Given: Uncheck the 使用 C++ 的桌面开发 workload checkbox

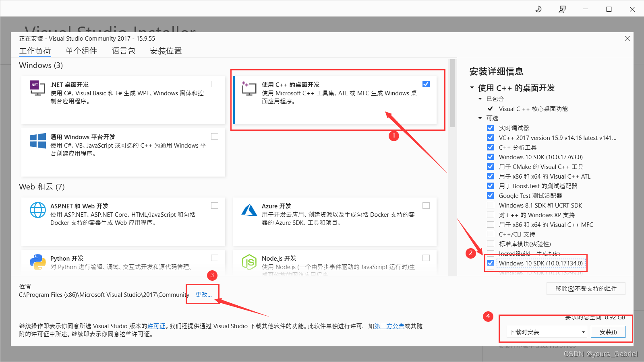Looking at the screenshot, I should 426,84.
